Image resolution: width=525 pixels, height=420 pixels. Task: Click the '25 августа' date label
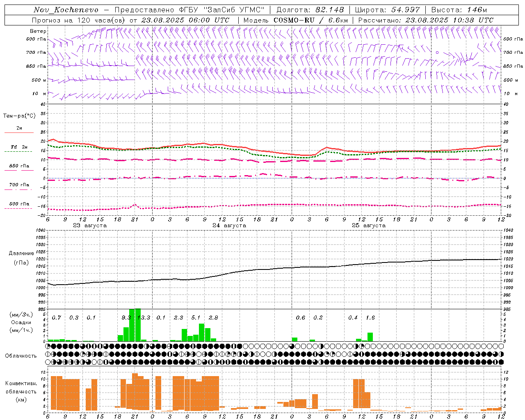pyautogui.click(x=369, y=226)
